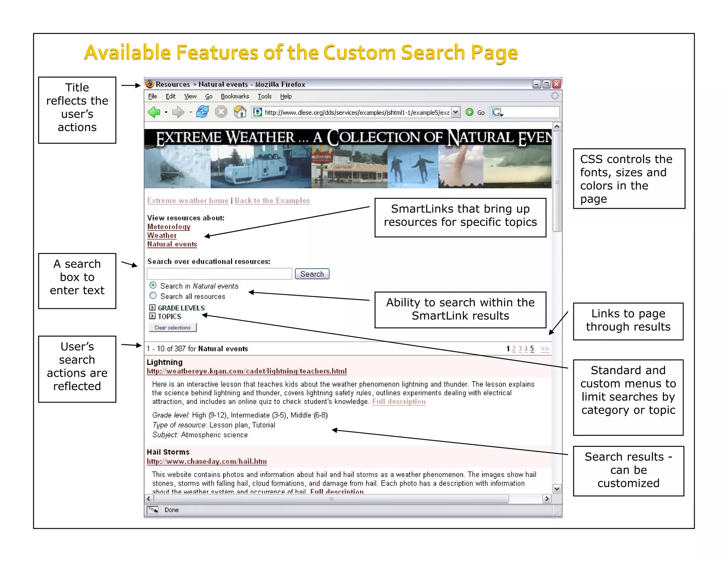
Task: Open the Back button history dropdown arrow
Action: coord(166,113)
